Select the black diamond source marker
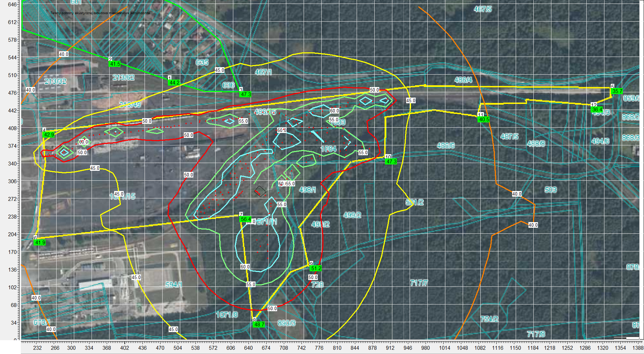Image resolution: width=644 pixels, height=354 pixels. click(260, 191)
